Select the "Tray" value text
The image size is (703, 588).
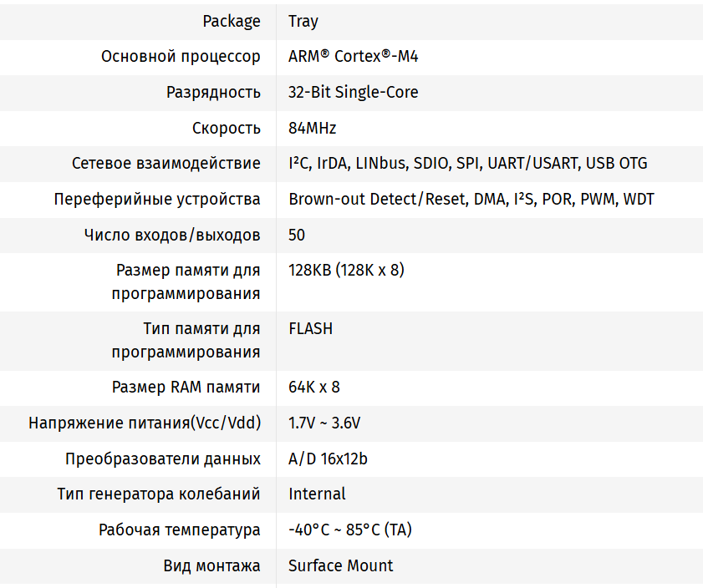coord(303,22)
